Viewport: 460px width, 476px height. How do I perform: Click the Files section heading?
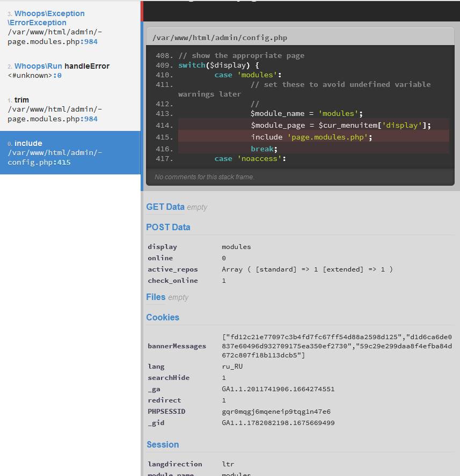click(156, 297)
